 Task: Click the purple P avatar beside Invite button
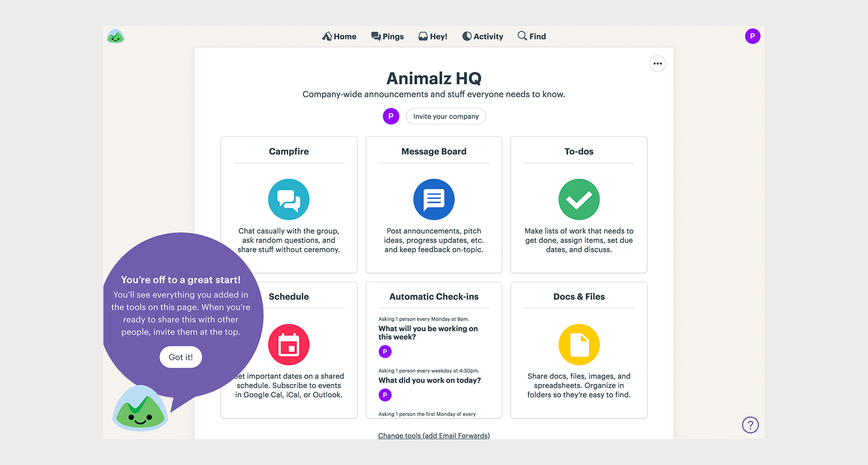(x=391, y=116)
